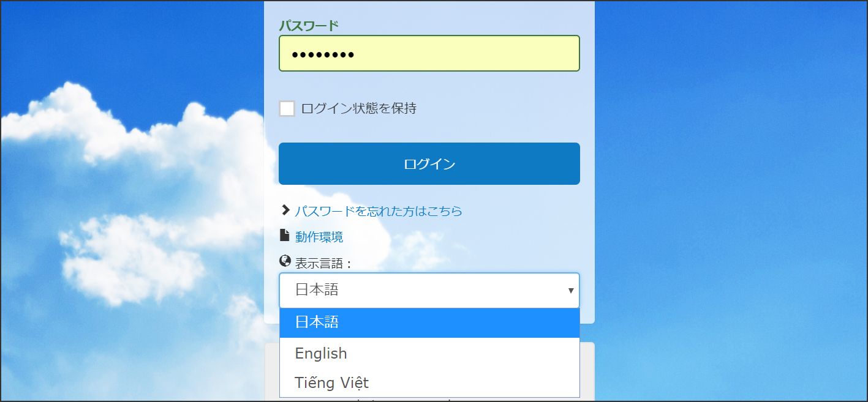Image resolution: width=868 pixels, height=402 pixels.
Task: Click the document icon beside 動作環境
Action: point(284,236)
